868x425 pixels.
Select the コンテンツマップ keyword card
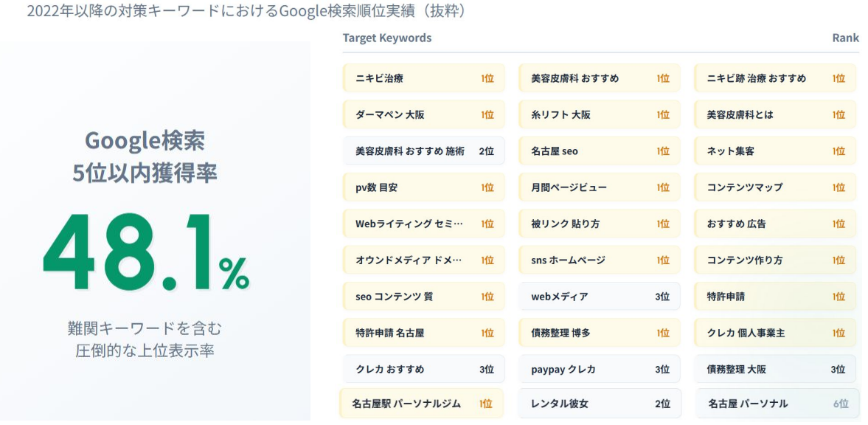[x=775, y=187]
